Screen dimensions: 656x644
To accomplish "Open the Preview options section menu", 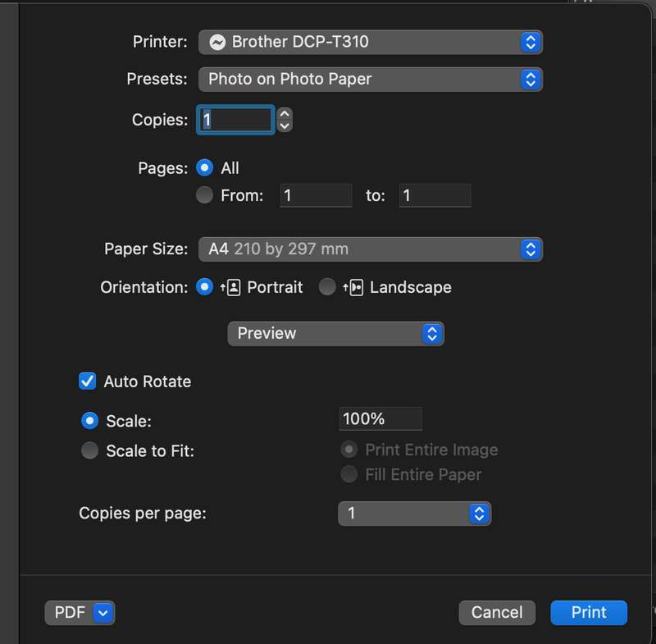I will [335, 334].
